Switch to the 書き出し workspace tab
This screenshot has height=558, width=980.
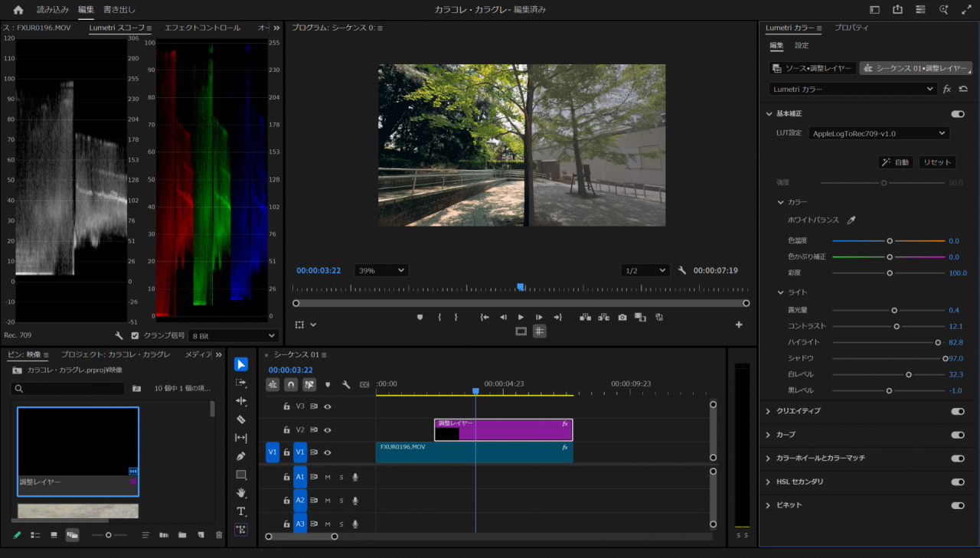[x=119, y=10]
